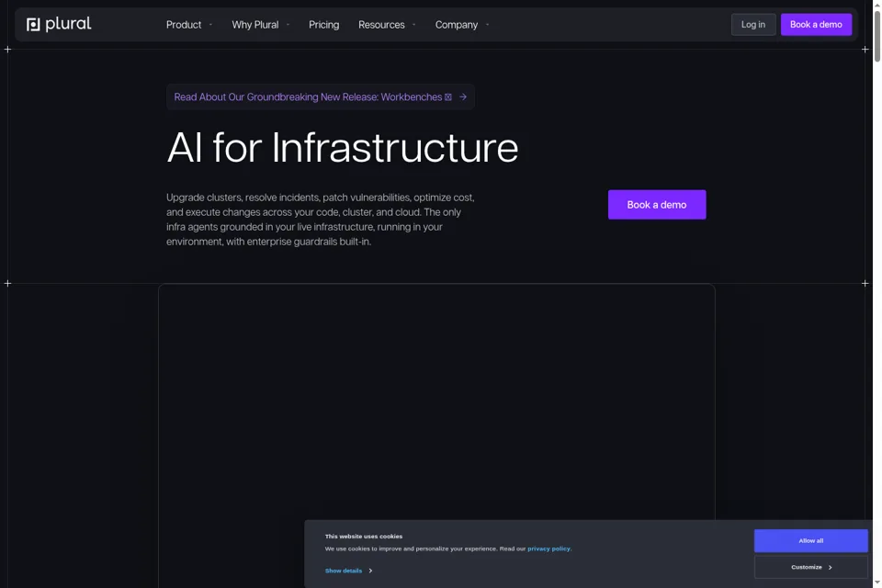Click the chevron next to Show details
This screenshot has width=882, height=588.
point(370,571)
